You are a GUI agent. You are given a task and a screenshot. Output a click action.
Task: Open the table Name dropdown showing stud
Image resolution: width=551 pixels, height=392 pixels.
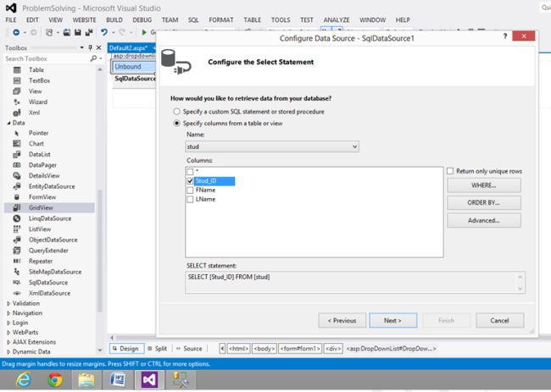[272, 146]
